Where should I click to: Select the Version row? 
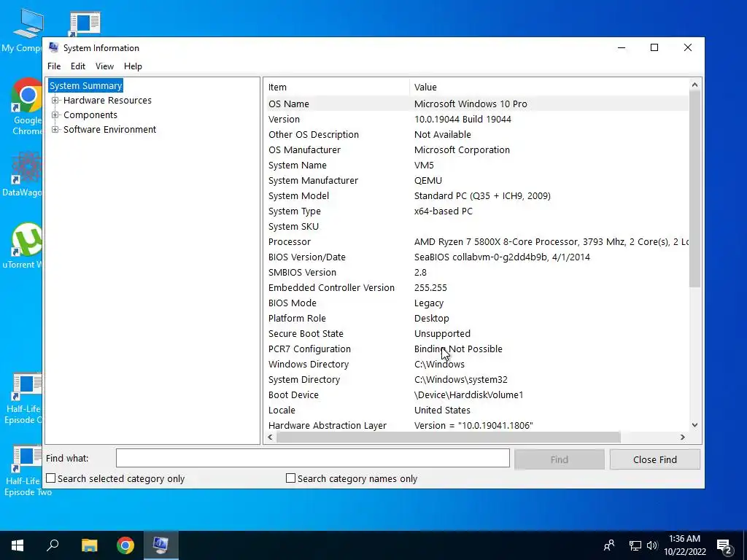tap(476, 119)
